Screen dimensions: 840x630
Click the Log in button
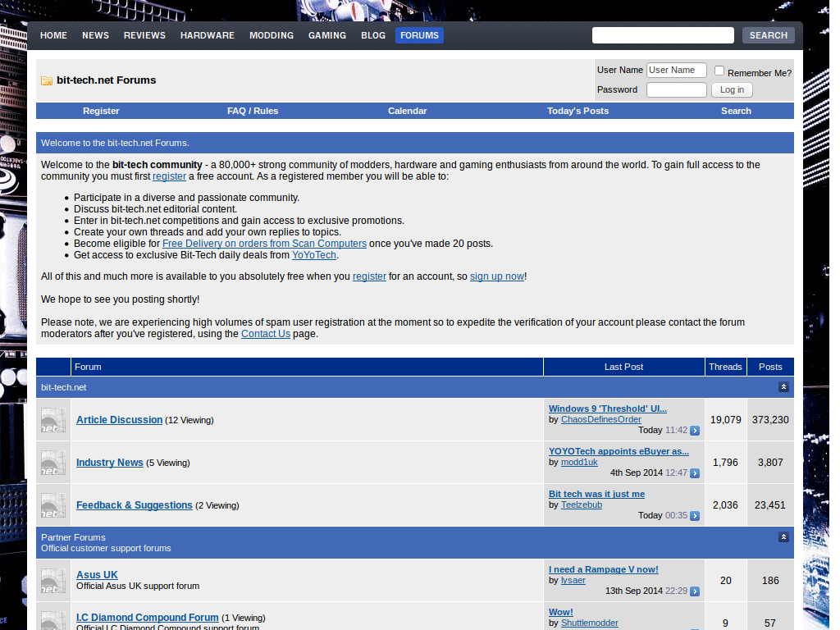(732, 90)
